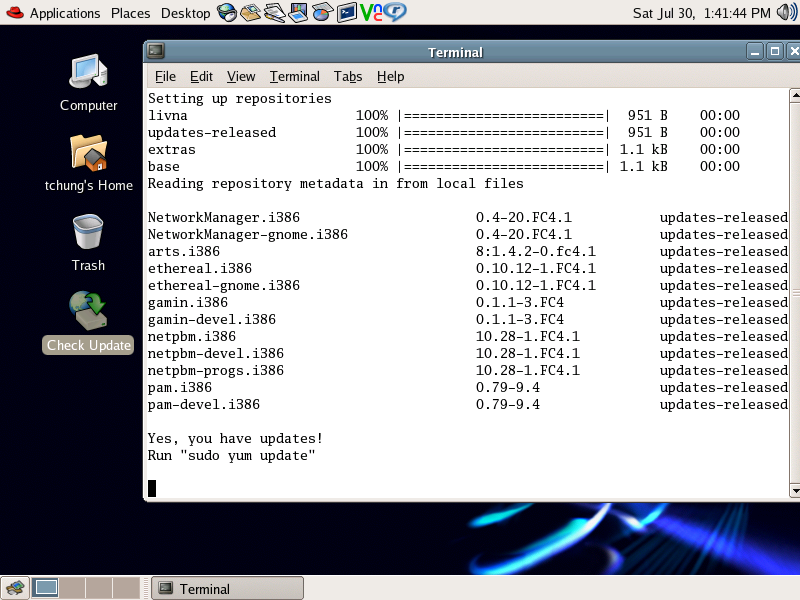
Task: Click the 'Yes, you have updates!' message
Action: tap(235, 438)
